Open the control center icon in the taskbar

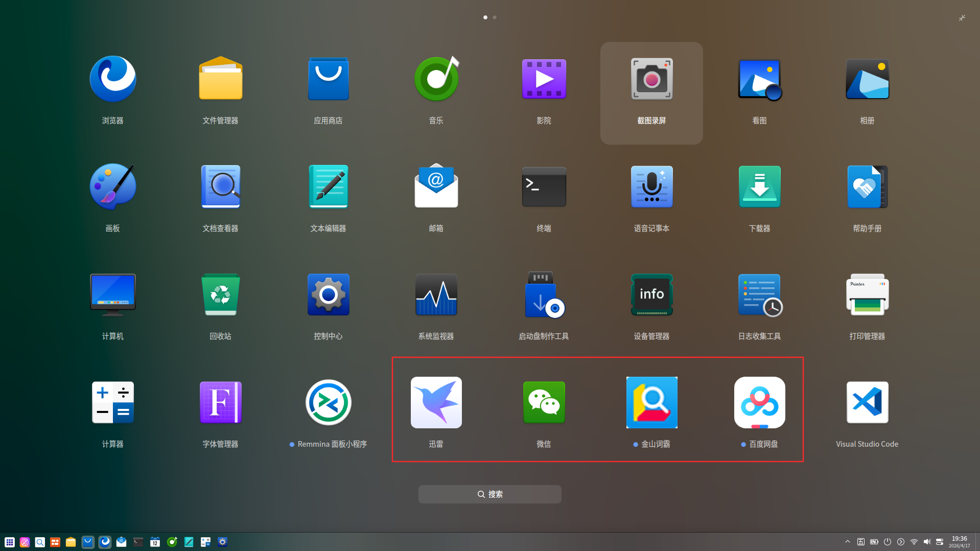pyautogui.click(x=223, y=542)
